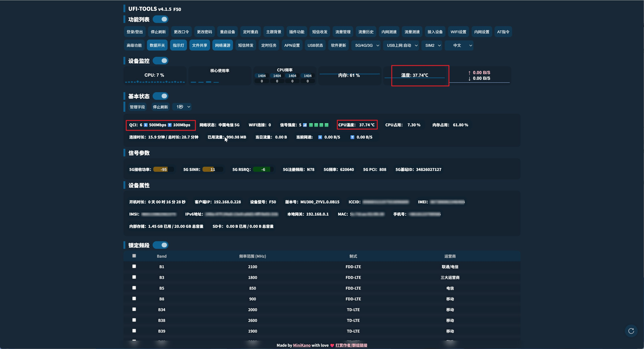644x349 pixels.
Task: Open the USB上网:自动 dropdown
Action: coord(401,45)
